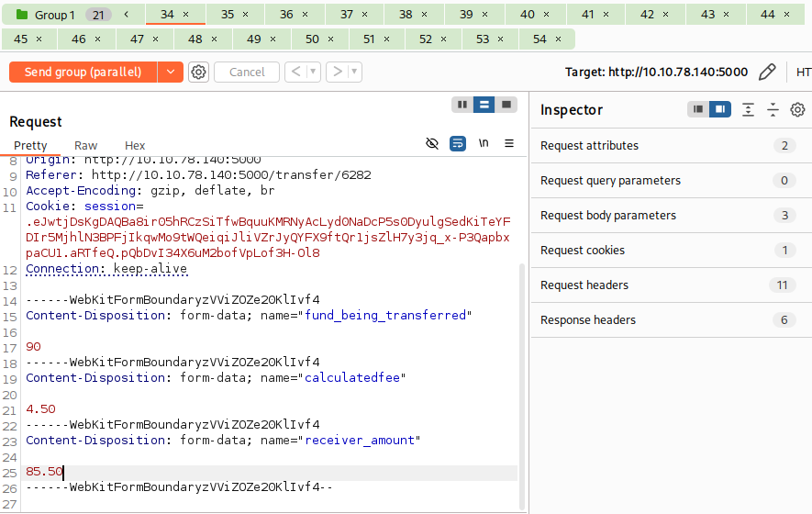Expand Request body parameters section
The width and height of the screenshot is (812, 514).
(x=671, y=215)
